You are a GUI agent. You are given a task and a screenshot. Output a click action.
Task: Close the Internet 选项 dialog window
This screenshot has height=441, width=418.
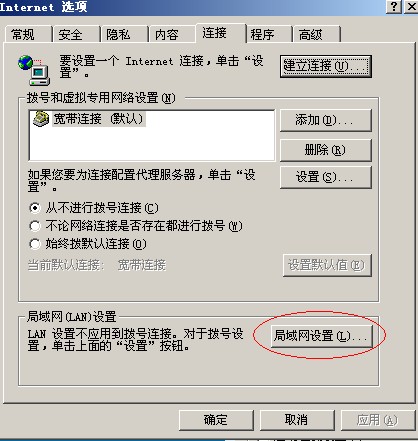411,7
